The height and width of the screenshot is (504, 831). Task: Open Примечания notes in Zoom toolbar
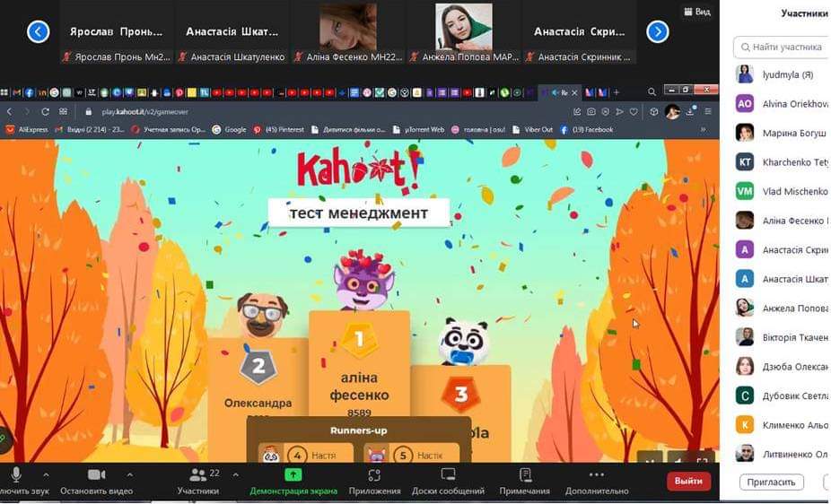click(x=525, y=482)
